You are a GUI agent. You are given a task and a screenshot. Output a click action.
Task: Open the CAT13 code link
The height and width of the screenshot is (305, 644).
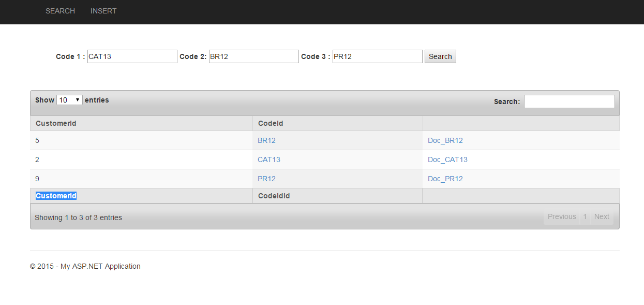(269, 159)
